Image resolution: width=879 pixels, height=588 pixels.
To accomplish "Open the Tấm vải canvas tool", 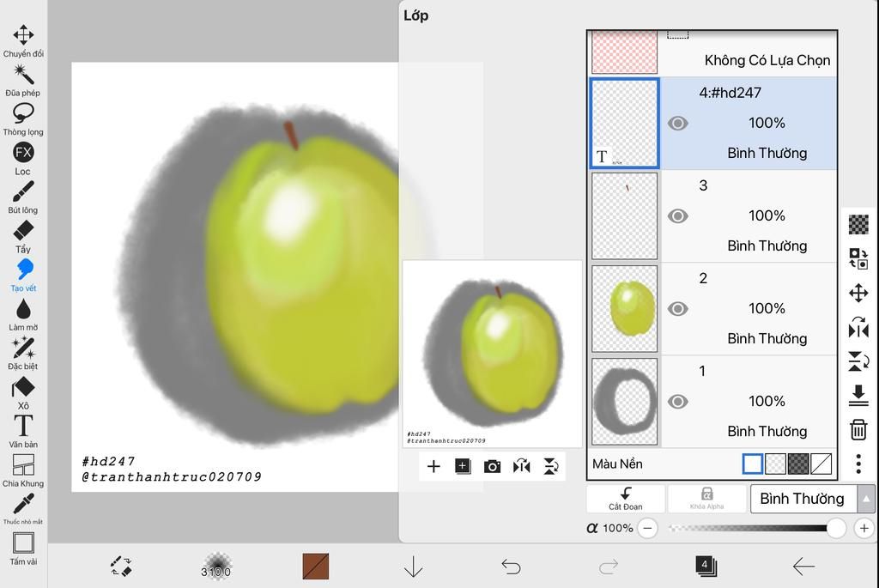I will 23,549.
